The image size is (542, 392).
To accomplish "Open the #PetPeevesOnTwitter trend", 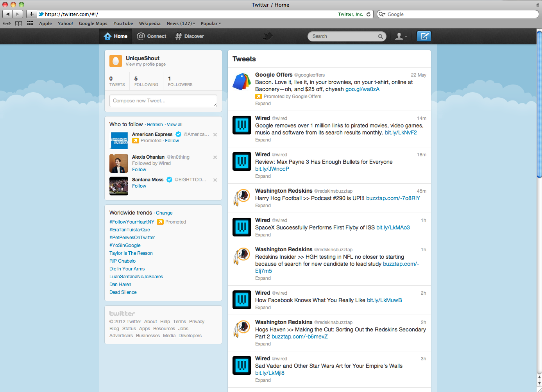I will pos(132,237).
